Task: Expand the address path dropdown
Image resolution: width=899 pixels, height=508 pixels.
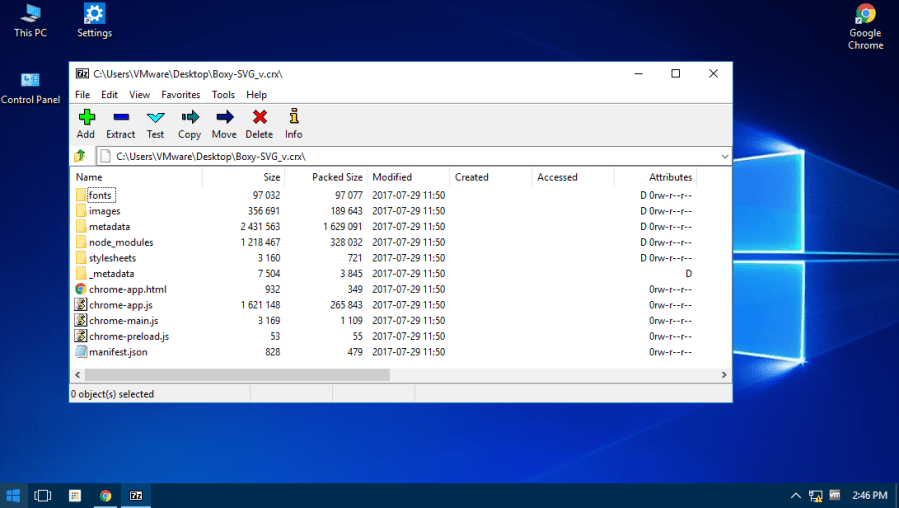Action: [x=724, y=157]
